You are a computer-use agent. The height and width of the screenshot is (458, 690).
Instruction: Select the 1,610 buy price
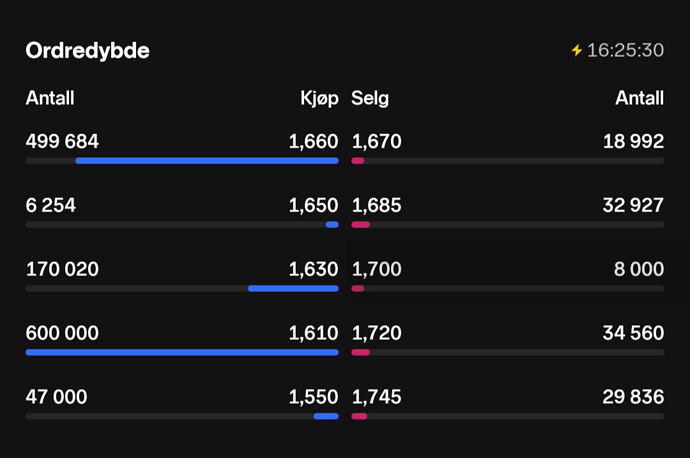[313, 333]
